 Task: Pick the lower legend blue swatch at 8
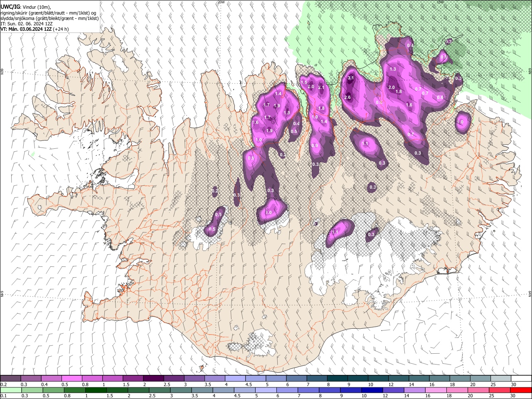(330, 390)
